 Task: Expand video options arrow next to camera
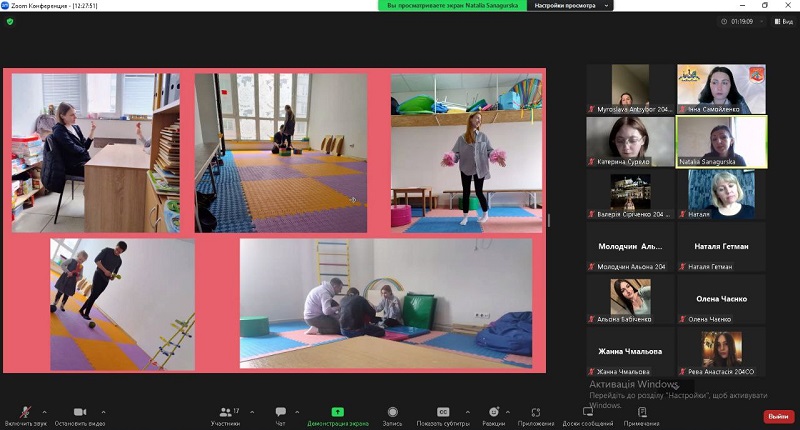click(103, 411)
